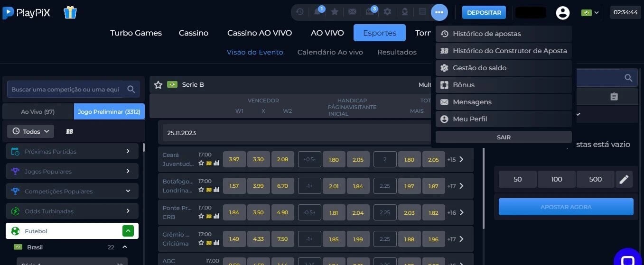Click the bet slip search magnifier icon
The image size is (644, 265).
(628, 78)
